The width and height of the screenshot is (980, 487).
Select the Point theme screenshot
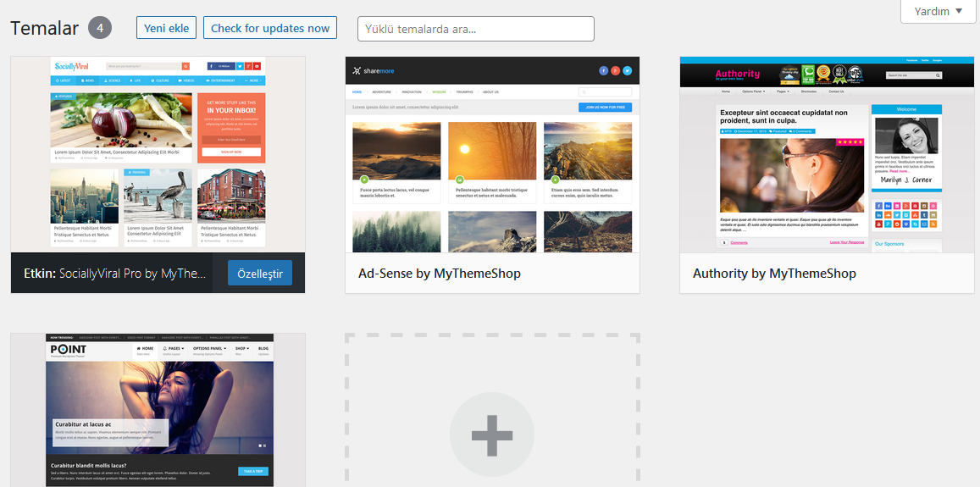158,410
